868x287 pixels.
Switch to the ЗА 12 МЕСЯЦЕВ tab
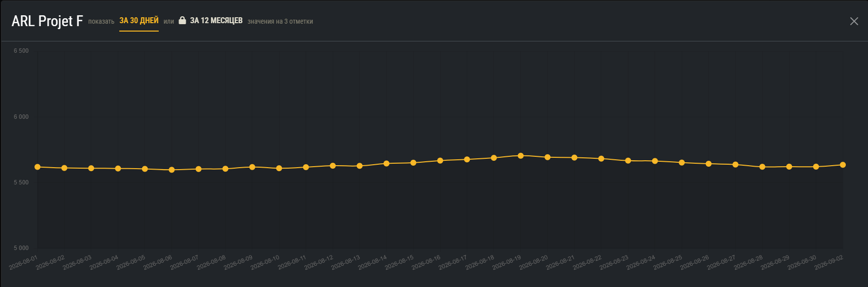[x=216, y=21]
